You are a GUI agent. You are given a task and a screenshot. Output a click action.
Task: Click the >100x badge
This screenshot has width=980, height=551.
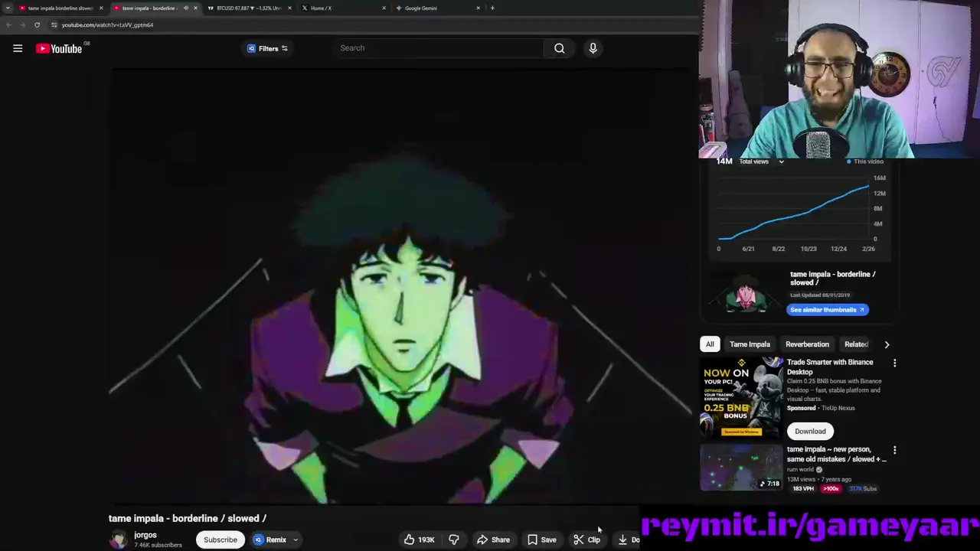click(831, 488)
